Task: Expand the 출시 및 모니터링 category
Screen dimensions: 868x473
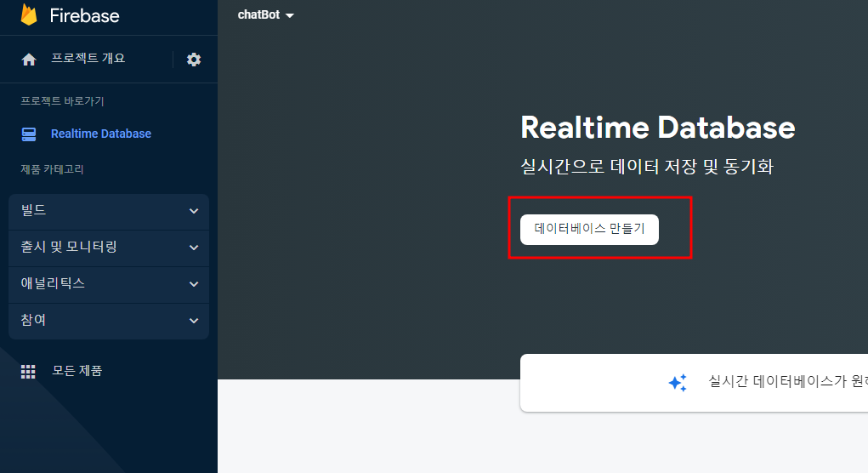Action: pyautogui.click(x=109, y=248)
